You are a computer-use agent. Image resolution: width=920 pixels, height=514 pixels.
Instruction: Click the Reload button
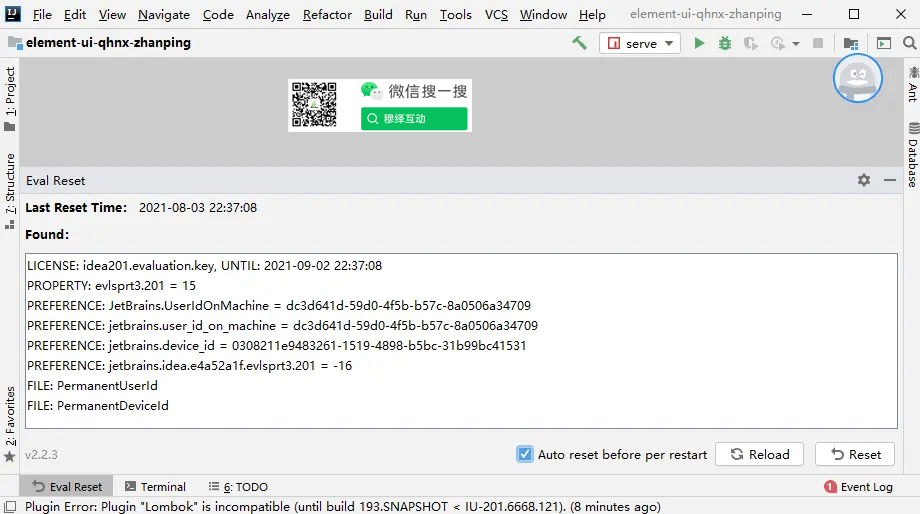coord(760,454)
